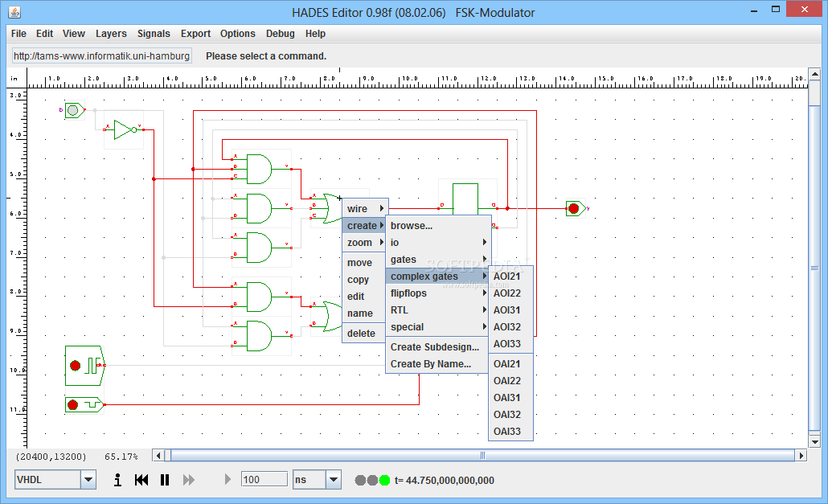Select Create By Name... entry
This screenshot has width=828, height=504.
[x=438, y=363]
